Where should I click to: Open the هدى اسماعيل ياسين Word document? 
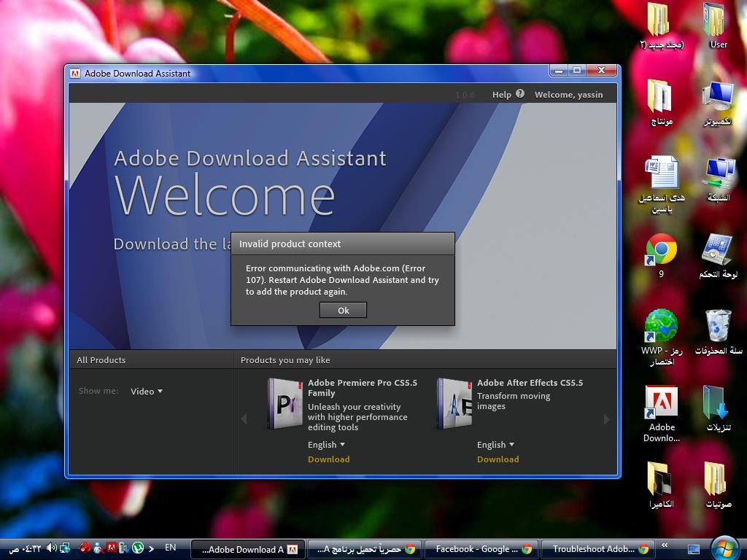pos(661,184)
